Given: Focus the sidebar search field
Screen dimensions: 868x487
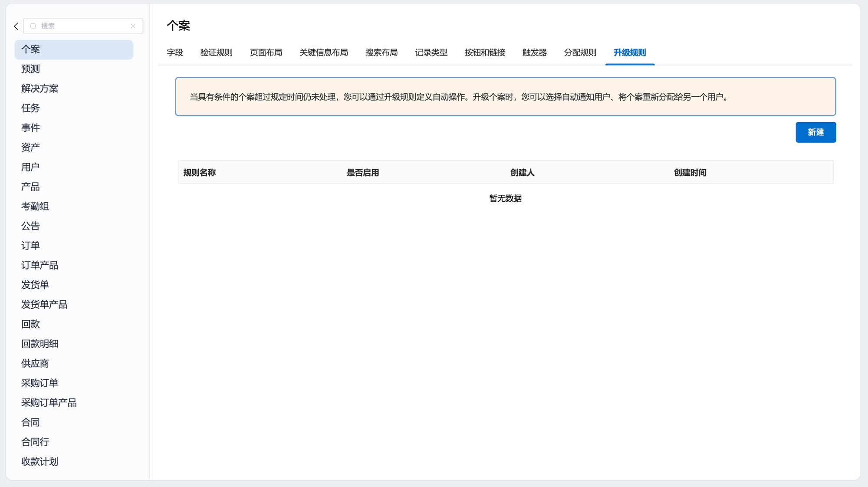Looking at the screenshot, I should click(82, 26).
